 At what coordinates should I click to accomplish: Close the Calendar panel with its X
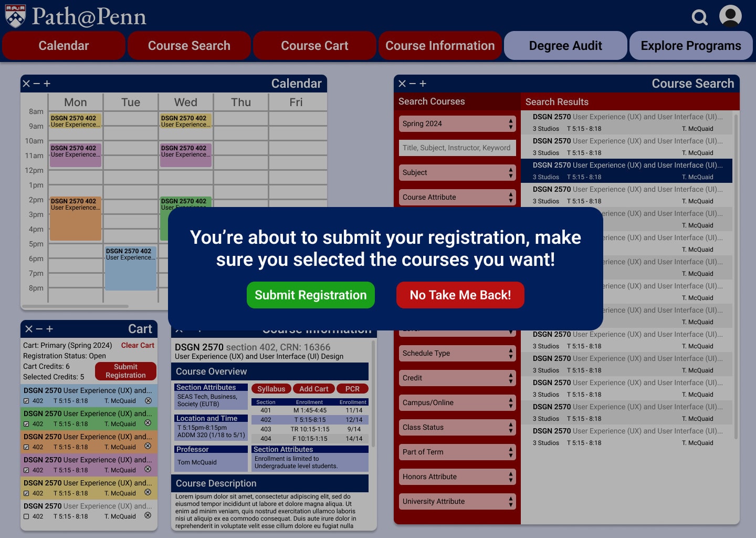(26, 84)
